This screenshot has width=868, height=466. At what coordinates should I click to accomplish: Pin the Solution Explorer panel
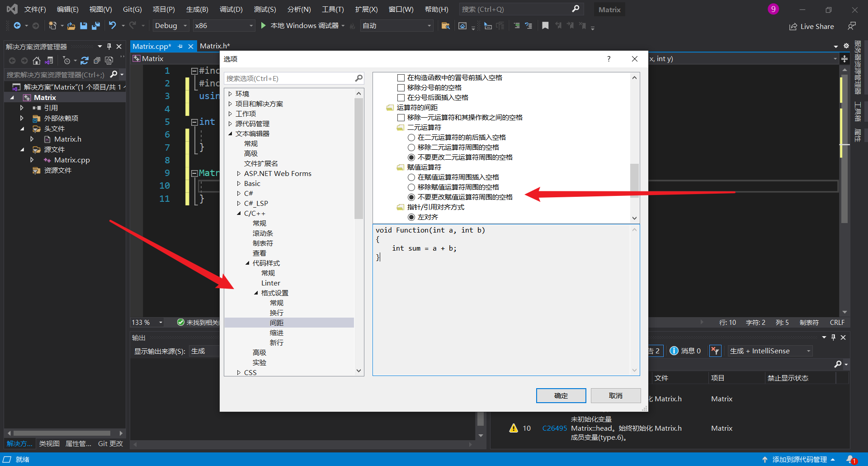pos(109,47)
